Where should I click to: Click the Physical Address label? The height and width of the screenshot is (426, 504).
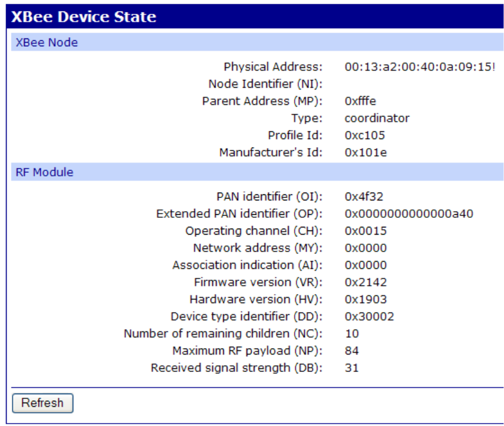pyautogui.click(x=273, y=67)
